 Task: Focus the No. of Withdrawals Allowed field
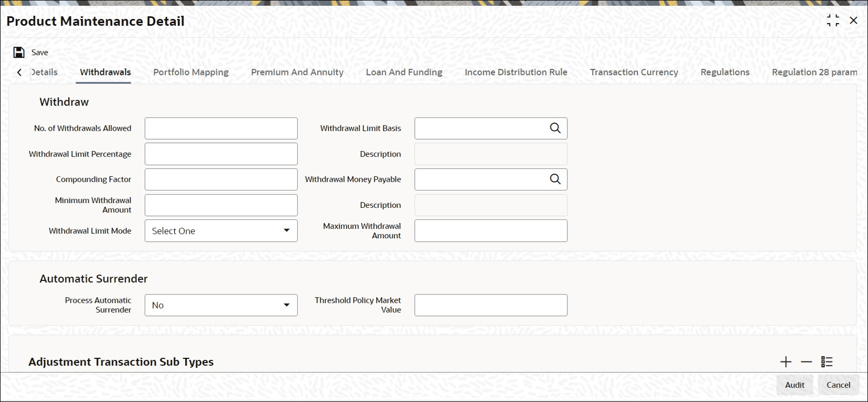(x=221, y=128)
